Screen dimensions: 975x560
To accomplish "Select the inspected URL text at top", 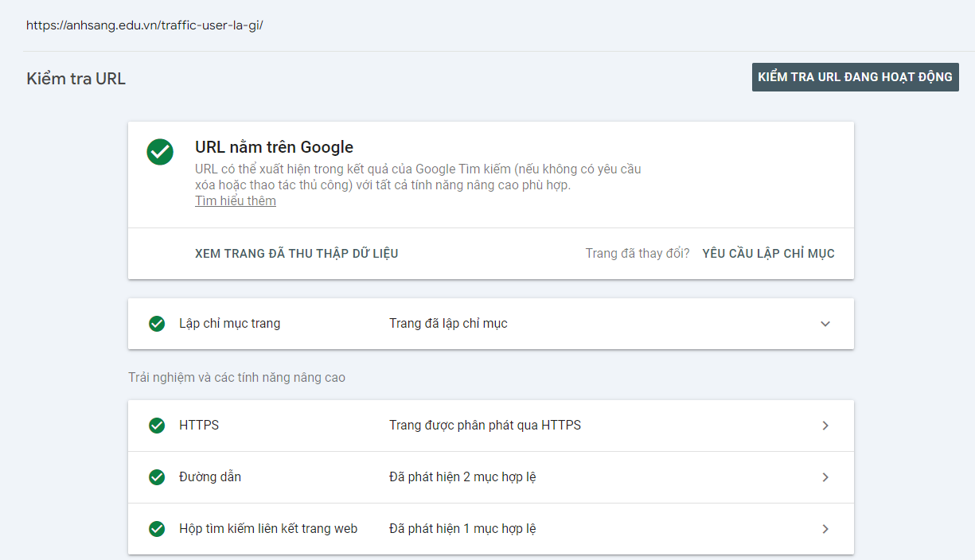I will (145, 25).
